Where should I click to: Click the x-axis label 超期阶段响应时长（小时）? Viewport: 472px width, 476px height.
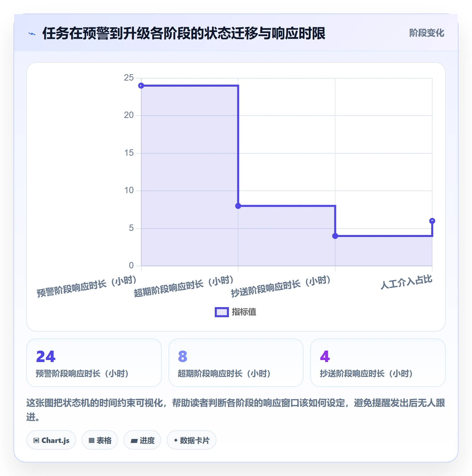pos(184,287)
